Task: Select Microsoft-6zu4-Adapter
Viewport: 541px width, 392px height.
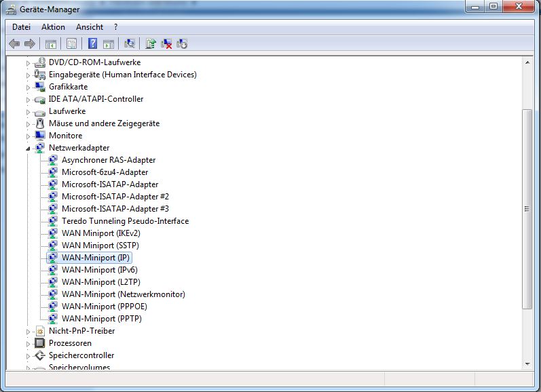Action: click(105, 172)
